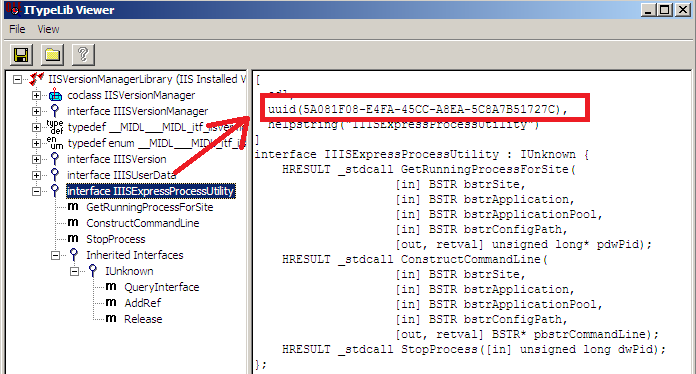696x374 pixels.
Task: Select interface IIISVersionManager in the tree
Action: tap(137, 111)
